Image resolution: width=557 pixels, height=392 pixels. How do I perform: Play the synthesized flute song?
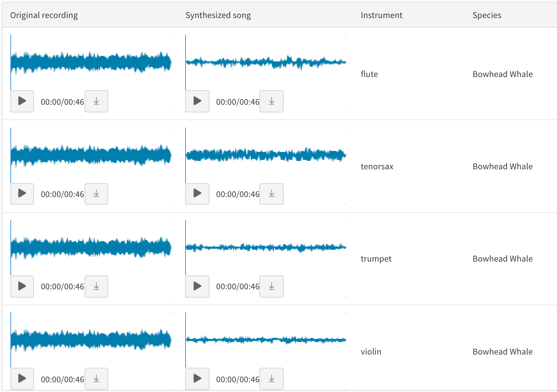pyautogui.click(x=197, y=101)
